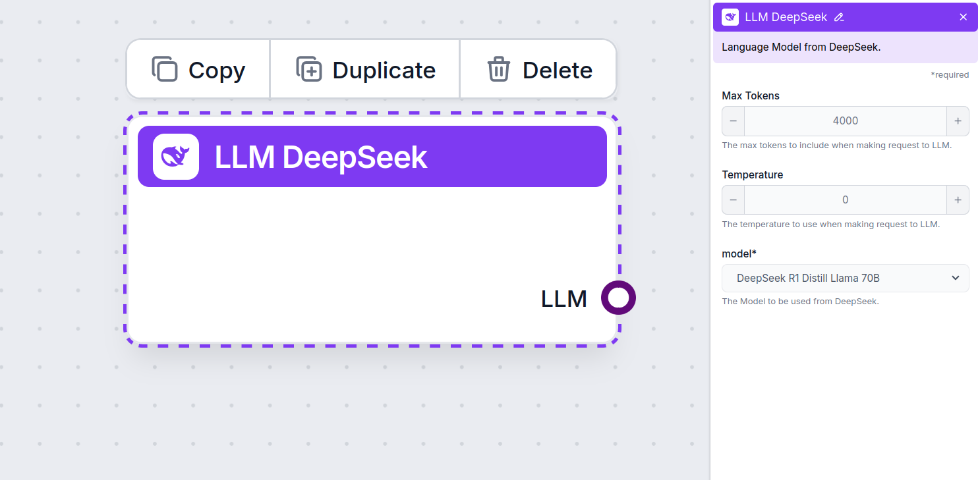Close the LLM DeepSeek settings panel
This screenshot has width=980, height=480.
963,16
